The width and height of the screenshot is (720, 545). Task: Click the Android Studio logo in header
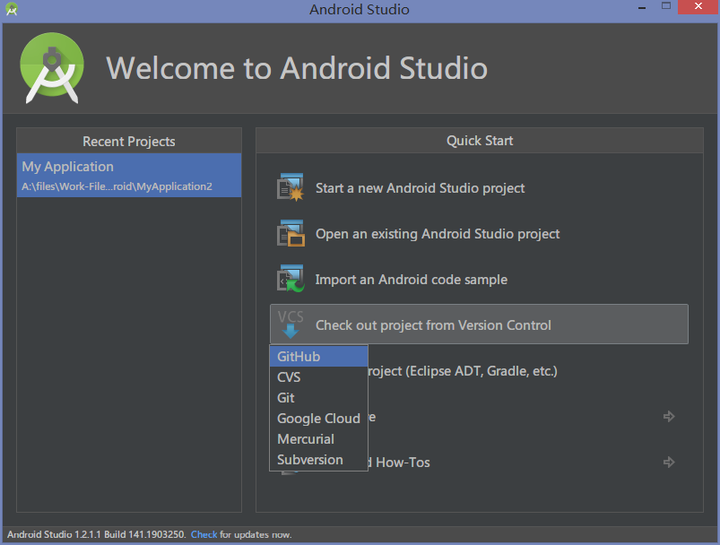pos(52,68)
